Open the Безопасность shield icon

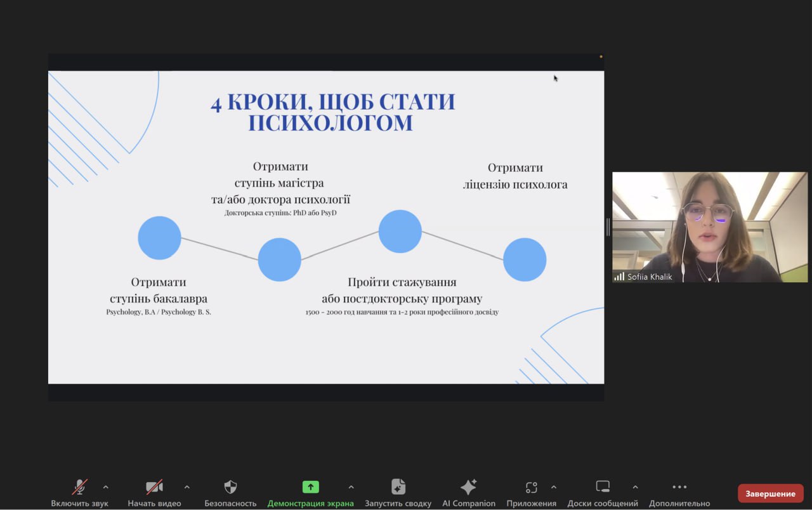tap(230, 487)
